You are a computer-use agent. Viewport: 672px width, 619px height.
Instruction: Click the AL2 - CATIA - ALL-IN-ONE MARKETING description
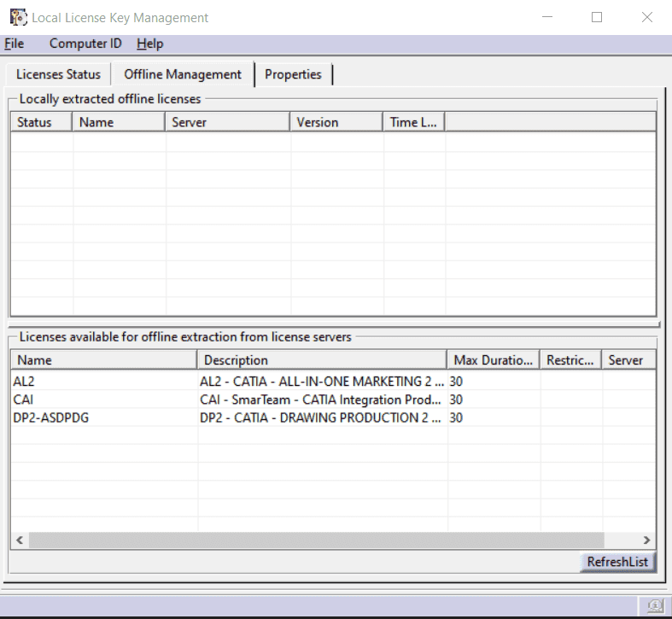tap(322, 382)
